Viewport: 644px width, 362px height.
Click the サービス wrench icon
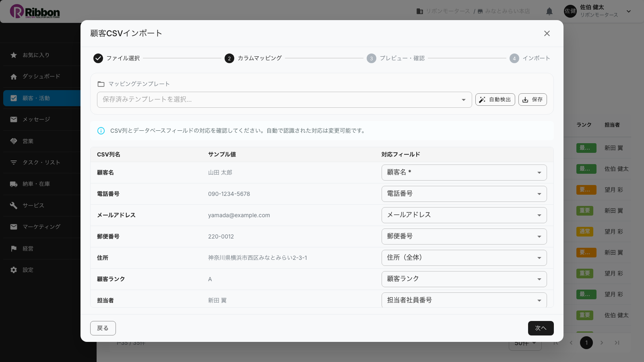(x=14, y=206)
